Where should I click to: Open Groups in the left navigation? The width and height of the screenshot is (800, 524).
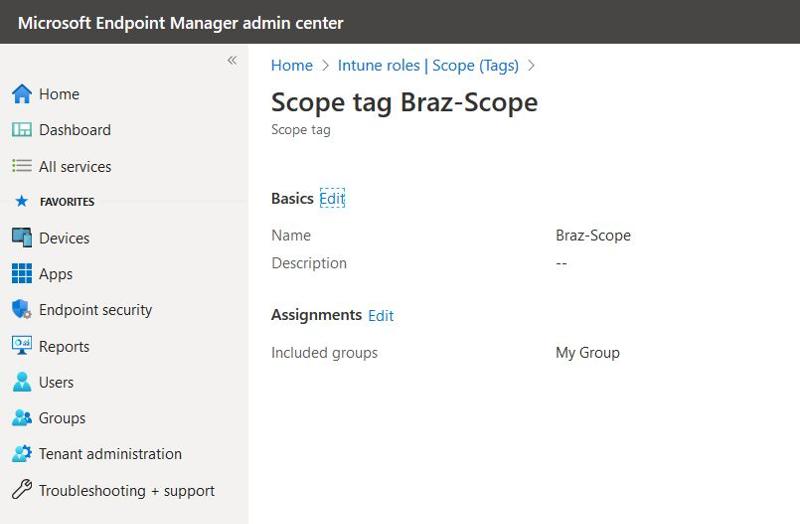coord(62,418)
